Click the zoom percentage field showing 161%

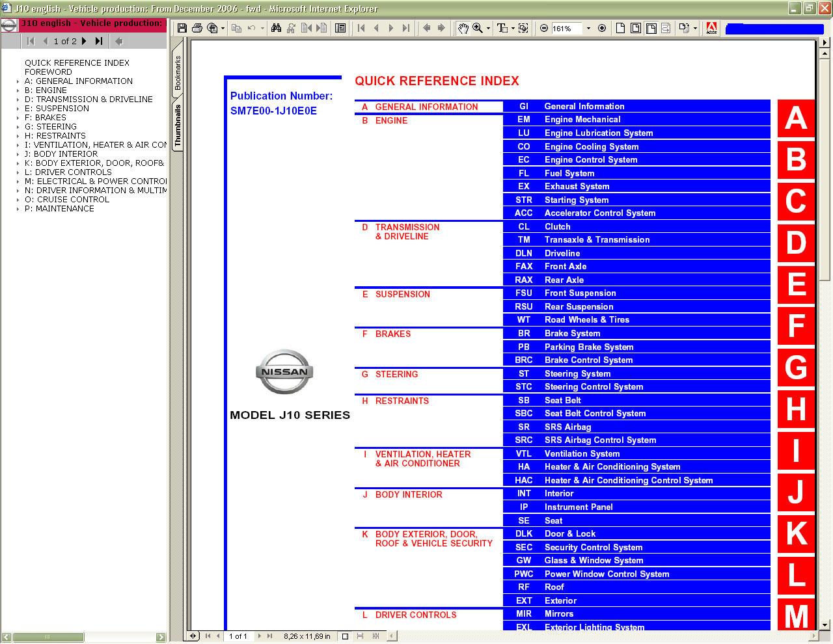pyautogui.click(x=566, y=28)
